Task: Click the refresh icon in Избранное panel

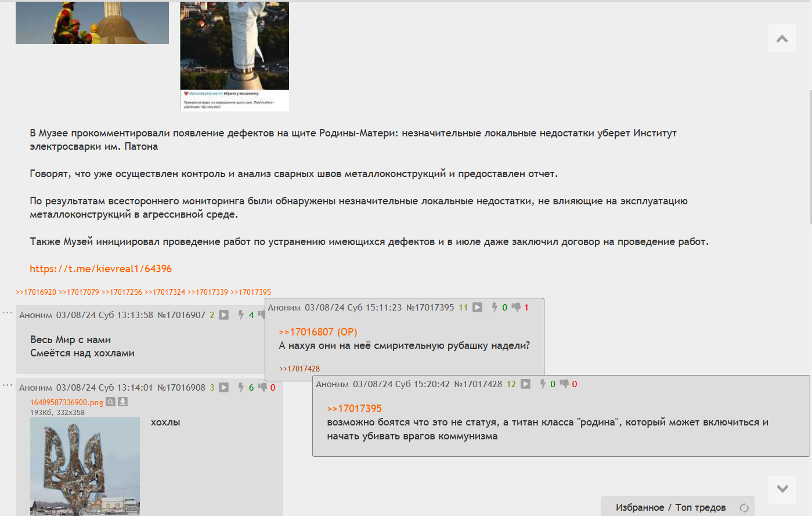Action: (744, 508)
